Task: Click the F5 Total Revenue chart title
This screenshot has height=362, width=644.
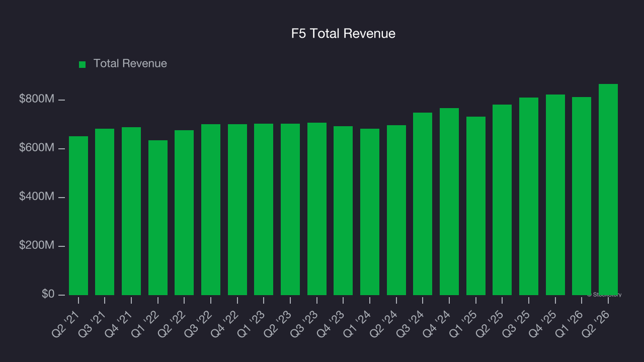Action: pos(343,34)
